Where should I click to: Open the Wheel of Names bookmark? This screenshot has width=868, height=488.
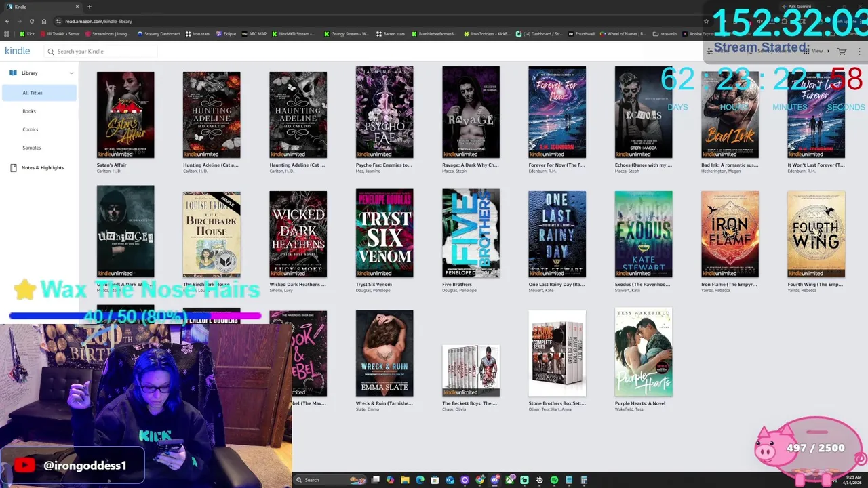[623, 34]
